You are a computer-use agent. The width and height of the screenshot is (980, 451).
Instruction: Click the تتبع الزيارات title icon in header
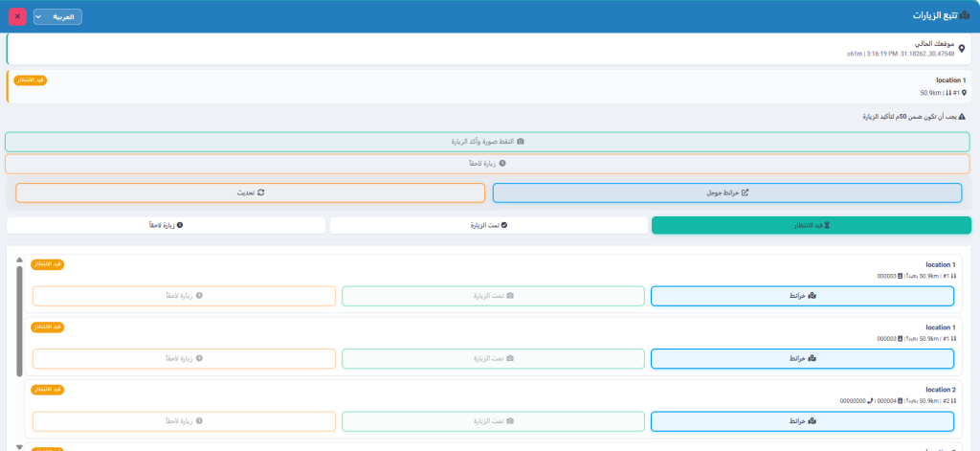pos(965,16)
